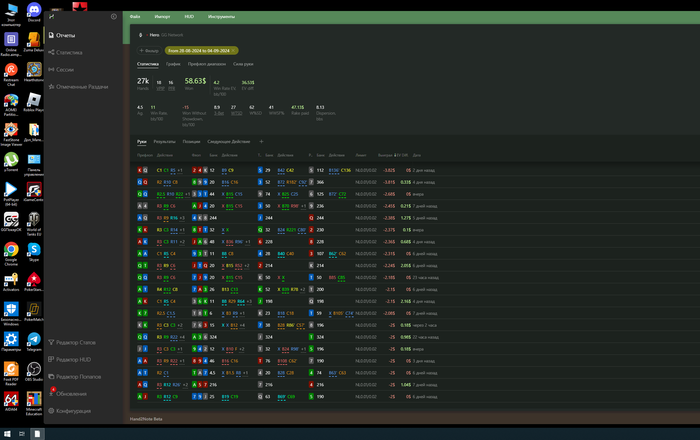The height and width of the screenshot is (440, 700).
Task: Open the Конфигурация settings gear
Action: point(50,410)
